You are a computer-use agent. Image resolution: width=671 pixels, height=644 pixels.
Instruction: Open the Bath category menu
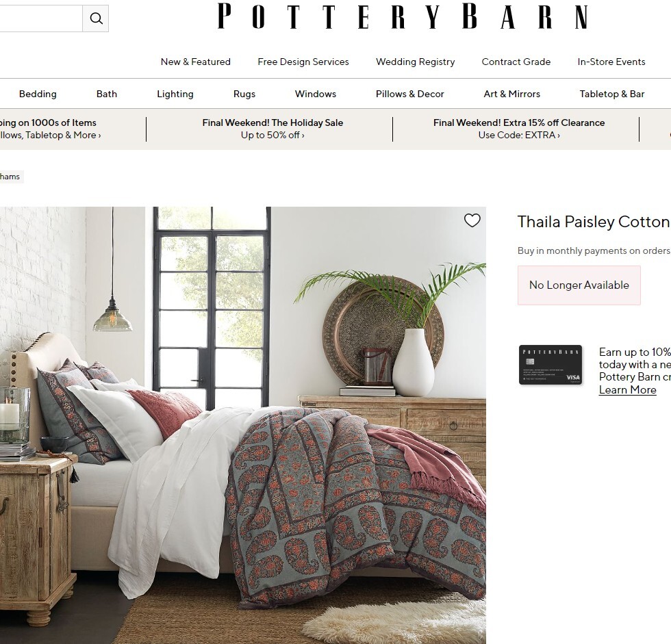point(107,94)
